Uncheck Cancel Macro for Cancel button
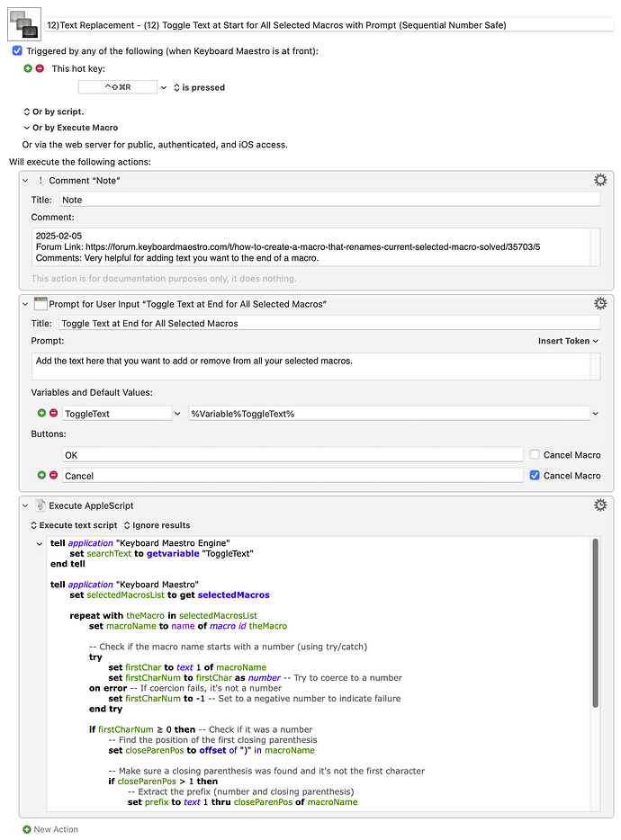Viewport: 621px width, 840px height. point(535,475)
